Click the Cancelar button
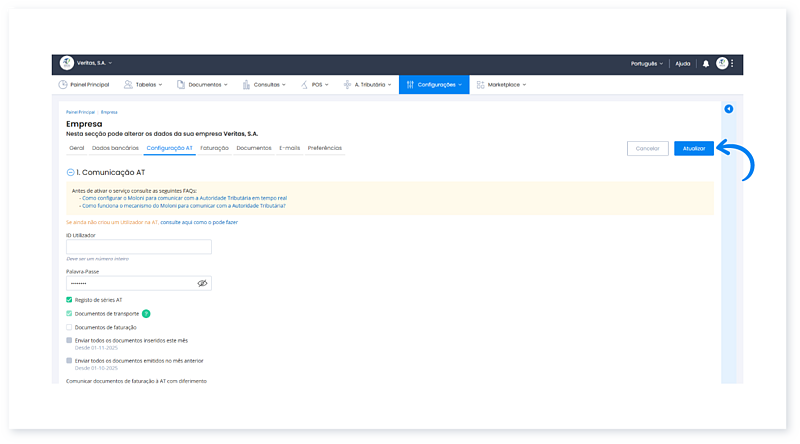 (x=647, y=148)
